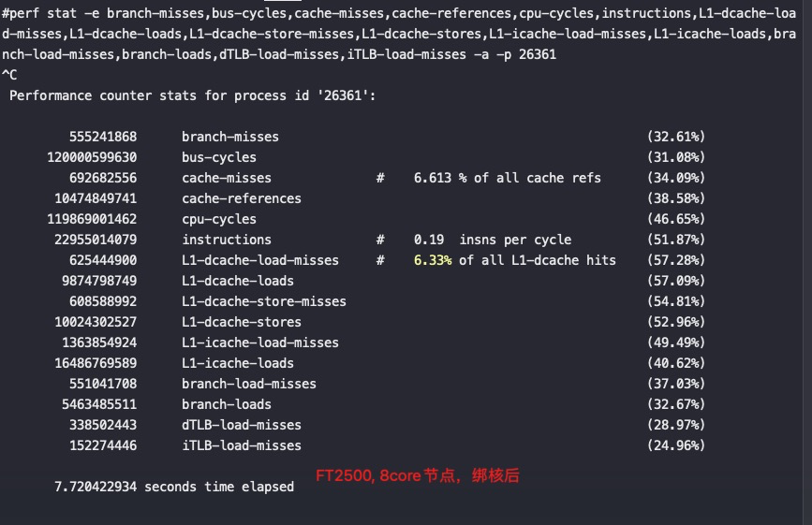Click the red FT2500 8core annotation
The height and width of the screenshot is (525, 812).
(x=418, y=475)
